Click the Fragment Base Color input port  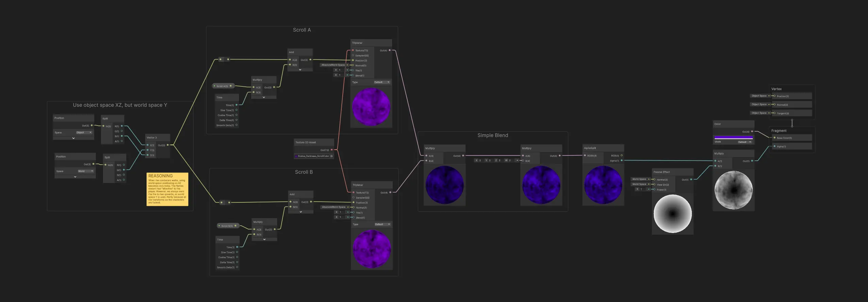click(x=775, y=138)
